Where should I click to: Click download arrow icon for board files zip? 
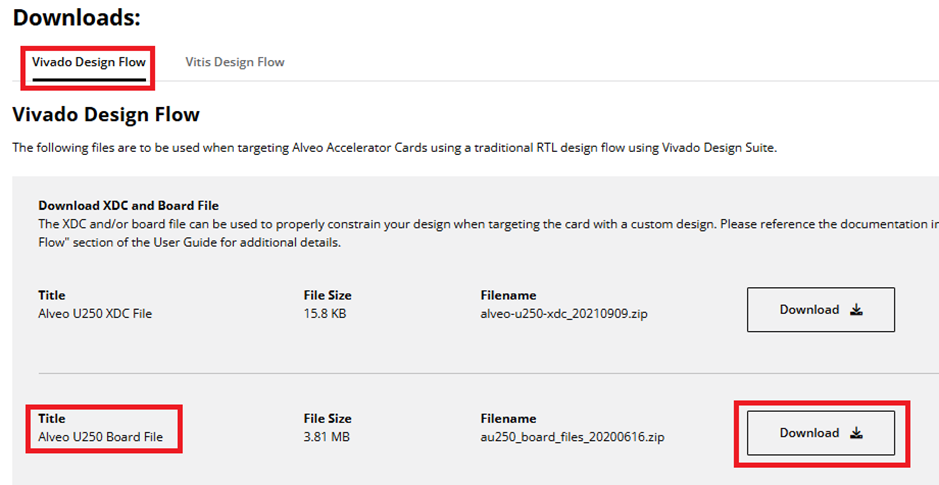coord(856,433)
